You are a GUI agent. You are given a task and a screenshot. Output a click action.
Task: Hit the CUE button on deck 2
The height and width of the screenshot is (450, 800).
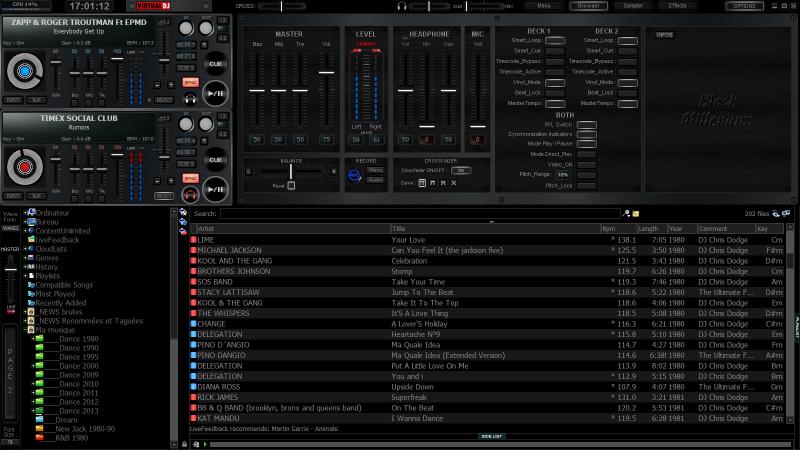point(215,160)
